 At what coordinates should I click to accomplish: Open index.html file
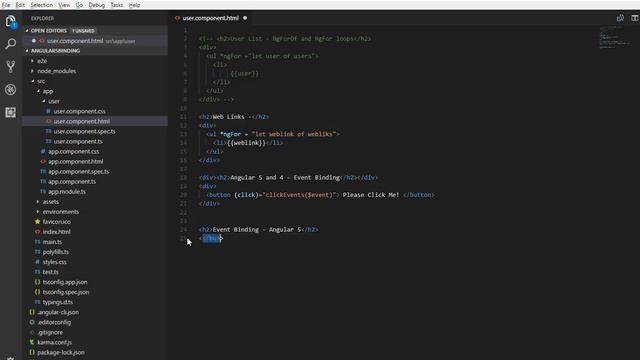[56, 232]
